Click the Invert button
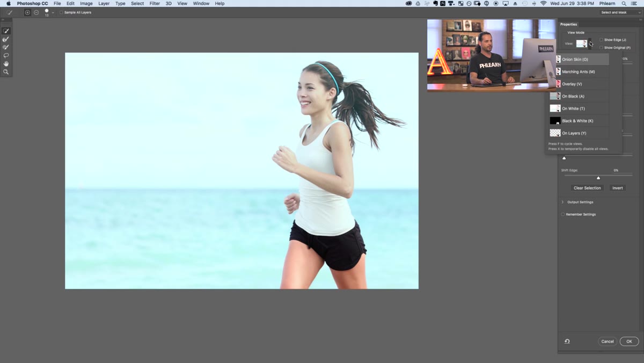The width and height of the screenshot is (644, 363). 618,188
